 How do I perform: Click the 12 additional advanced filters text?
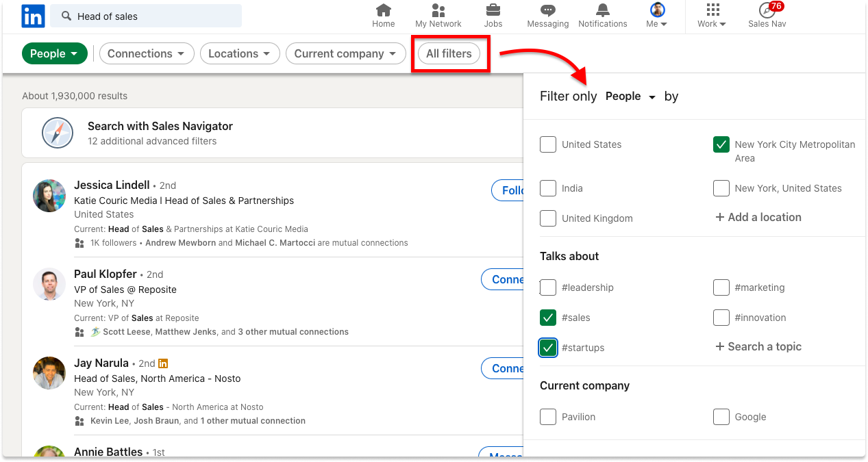point(152,141)
